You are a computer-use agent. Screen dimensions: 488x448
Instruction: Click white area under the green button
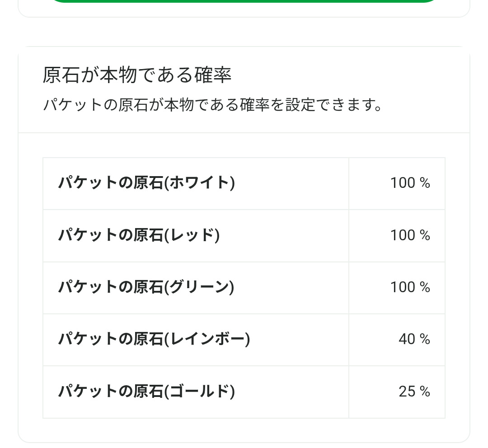(244, 9)
